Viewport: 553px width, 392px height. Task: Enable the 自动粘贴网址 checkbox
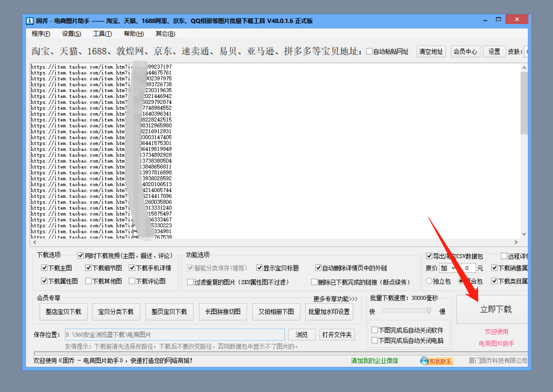pyautogui.click(x=369, y=51)
